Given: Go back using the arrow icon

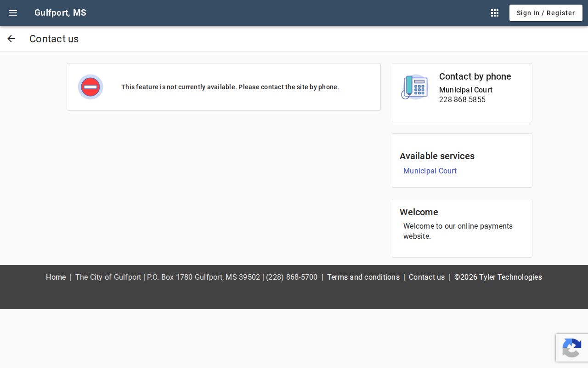Looking at the screenshot, I should (x=11, y=39).
